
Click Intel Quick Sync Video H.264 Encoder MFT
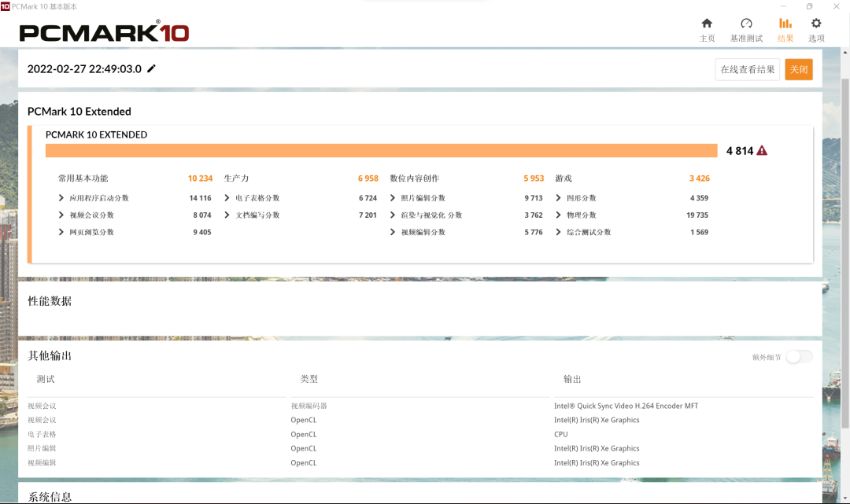coord(626,406)
